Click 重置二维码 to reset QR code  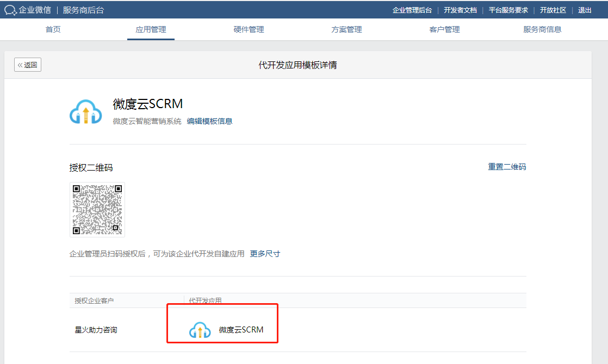point(507,167)
